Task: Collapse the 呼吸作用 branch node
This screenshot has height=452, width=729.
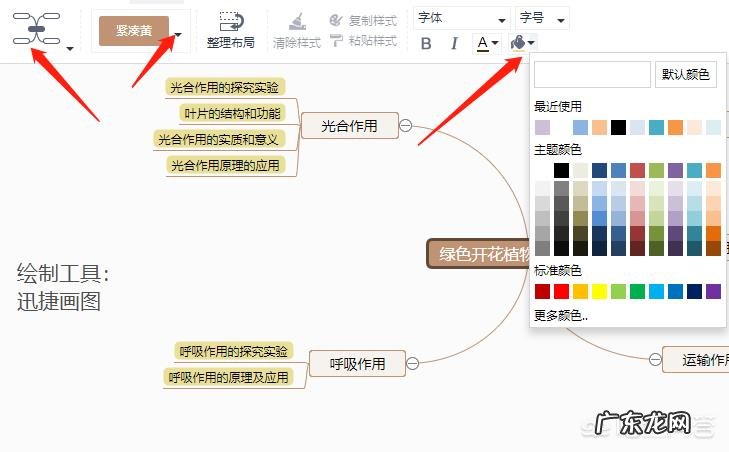Action: click(412, 363)
